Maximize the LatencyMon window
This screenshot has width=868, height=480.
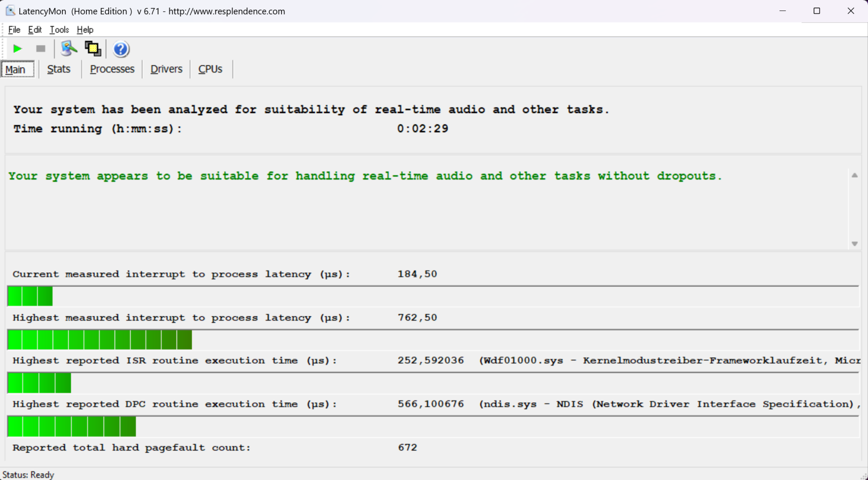[x=816, y=11]
